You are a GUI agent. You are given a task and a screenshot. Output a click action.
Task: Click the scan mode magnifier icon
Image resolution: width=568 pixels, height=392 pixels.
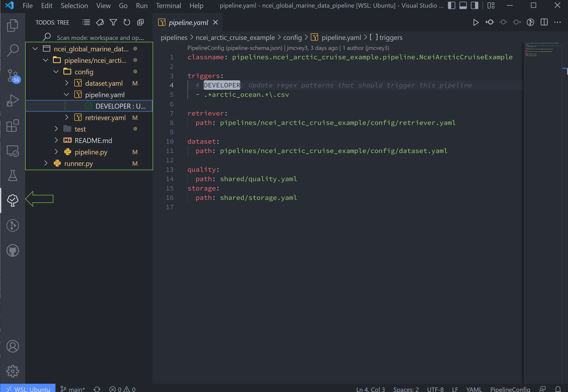(47, 37)
